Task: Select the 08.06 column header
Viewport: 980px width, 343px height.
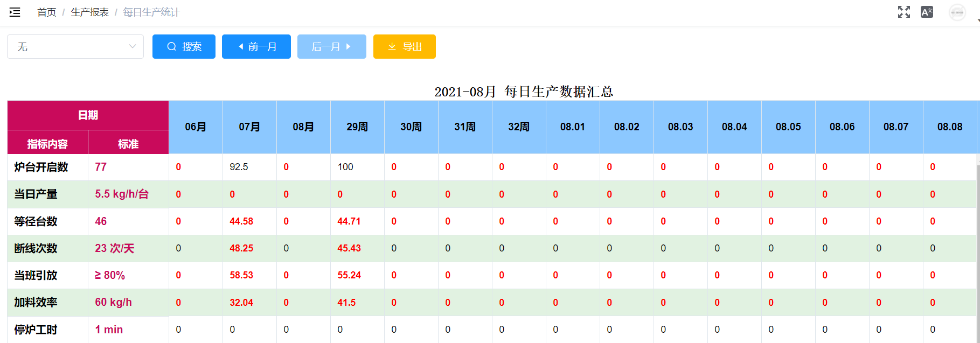Action: pos(842,127)
